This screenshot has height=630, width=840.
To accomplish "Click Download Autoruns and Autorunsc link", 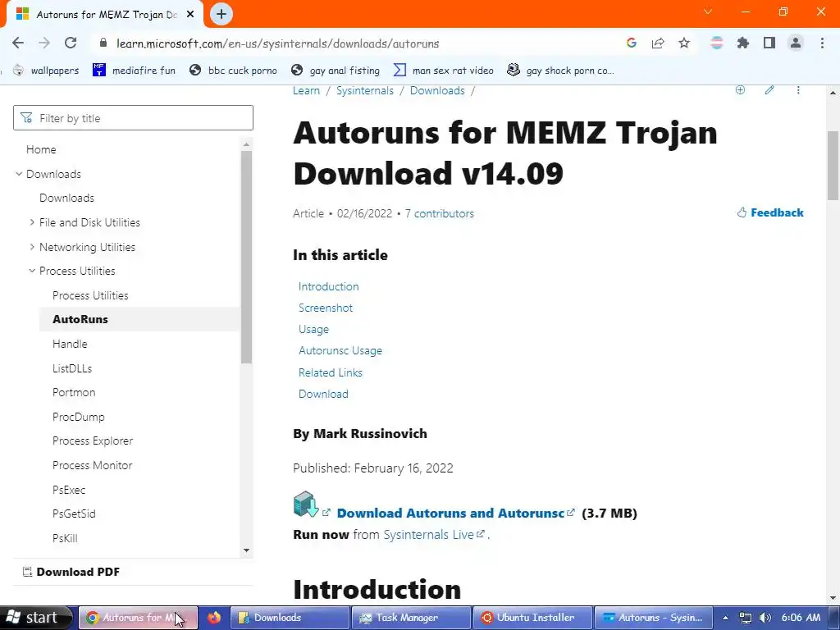I will click(x=450, y=514).
